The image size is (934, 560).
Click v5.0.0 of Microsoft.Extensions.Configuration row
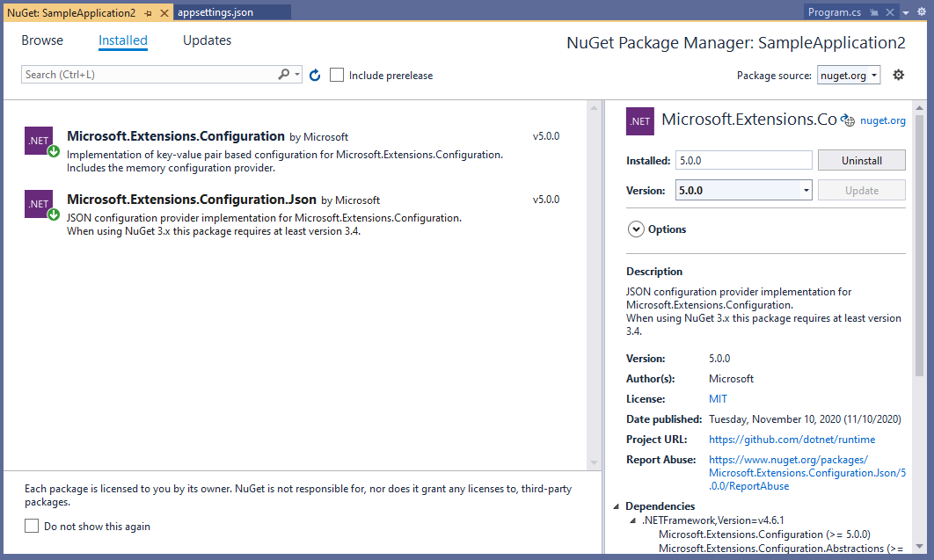tap(545, 136)
